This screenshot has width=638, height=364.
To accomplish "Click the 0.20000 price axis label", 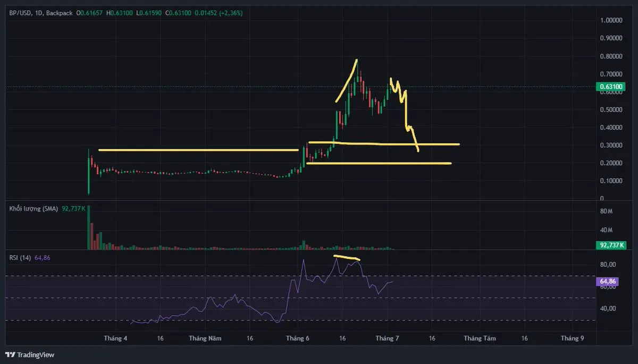I will pos(612,163).
